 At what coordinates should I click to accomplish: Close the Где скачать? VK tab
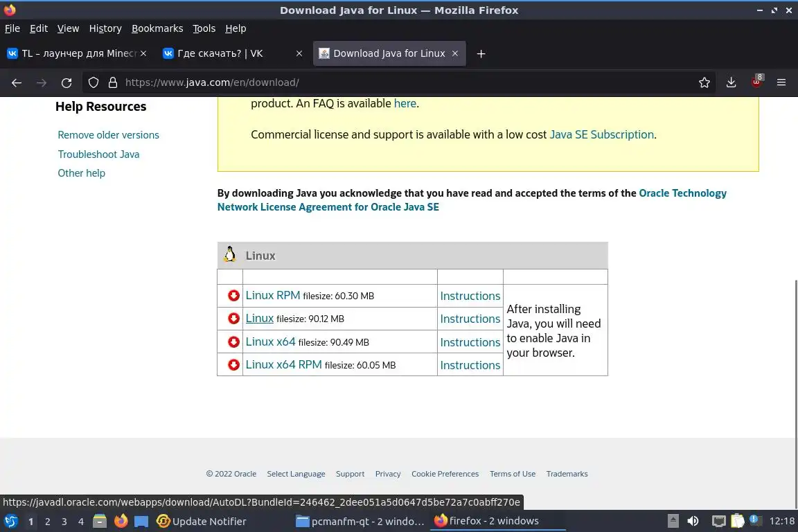click(299, 53)
